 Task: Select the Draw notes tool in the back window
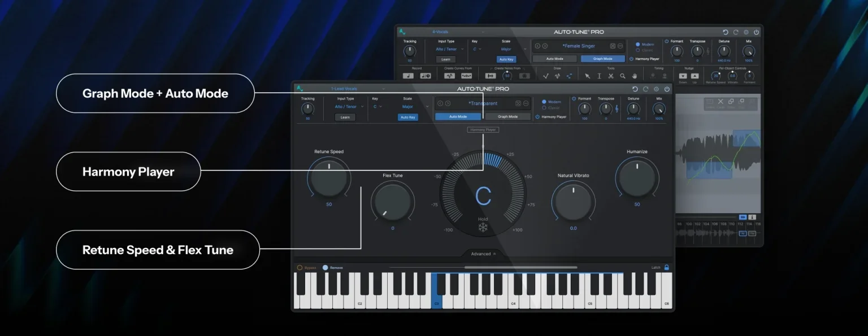pyautogui.click(x=569, y=76)
